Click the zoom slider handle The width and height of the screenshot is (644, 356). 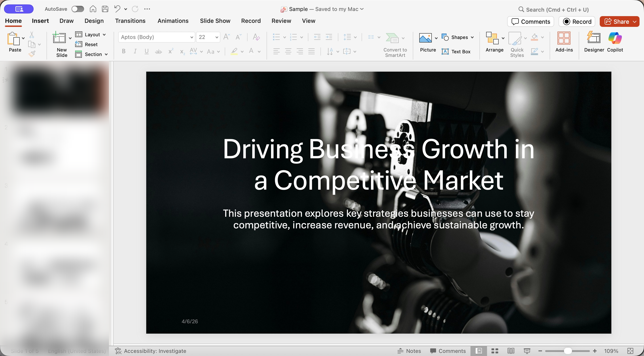point(568,351)
